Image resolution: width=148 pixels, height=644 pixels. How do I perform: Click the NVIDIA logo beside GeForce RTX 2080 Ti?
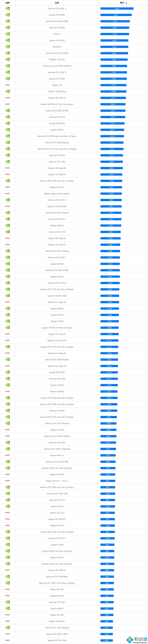[x=8, y=8]
